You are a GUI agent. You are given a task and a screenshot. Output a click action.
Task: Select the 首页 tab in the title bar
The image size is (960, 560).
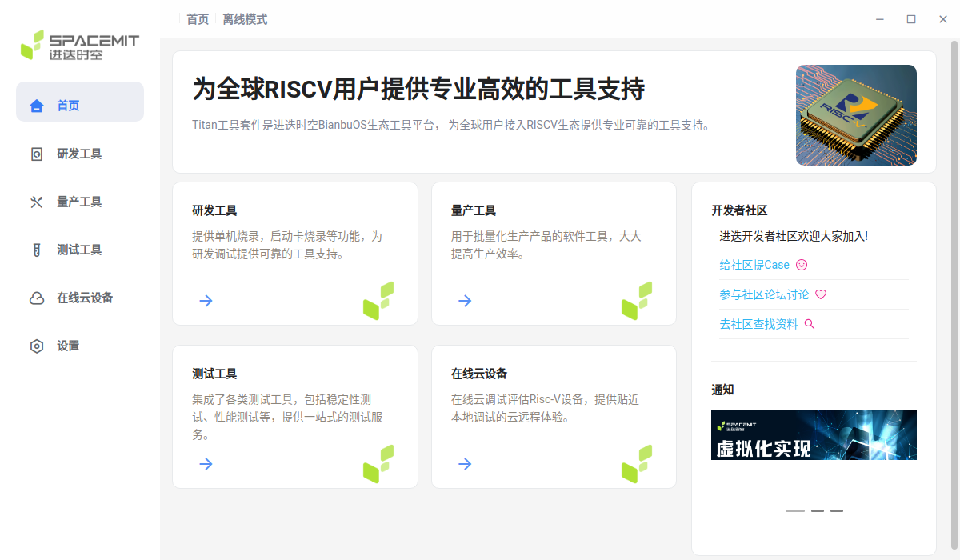[x=198, y=19]
